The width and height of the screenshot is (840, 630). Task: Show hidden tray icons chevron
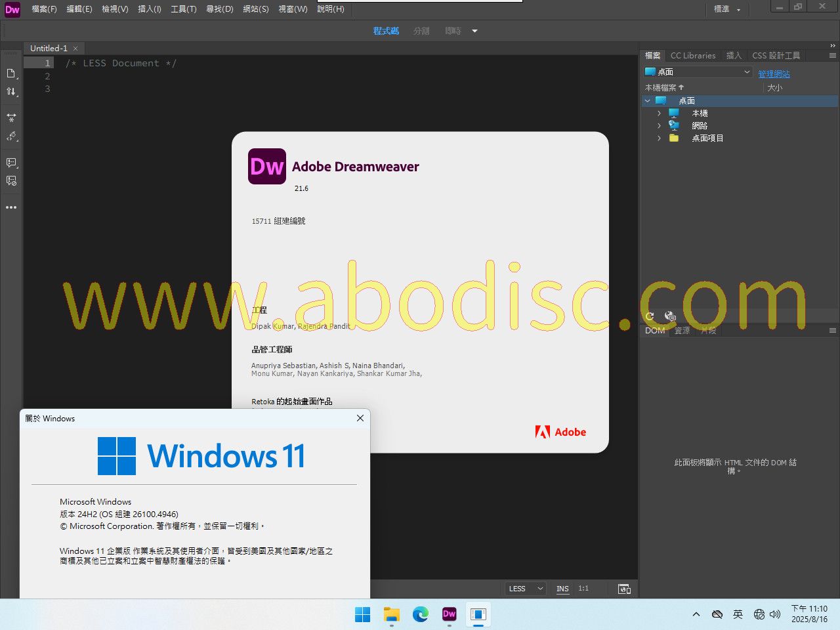pos(696,614)
